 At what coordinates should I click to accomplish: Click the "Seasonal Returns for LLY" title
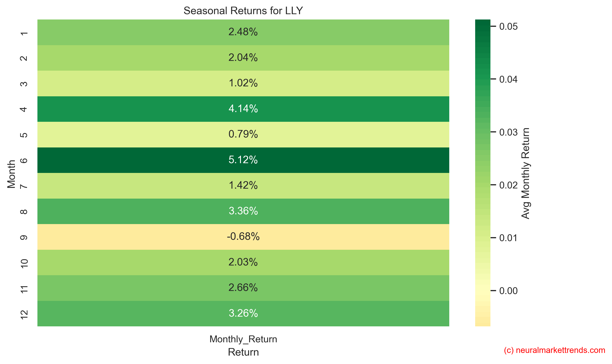[x=243, y=11]
